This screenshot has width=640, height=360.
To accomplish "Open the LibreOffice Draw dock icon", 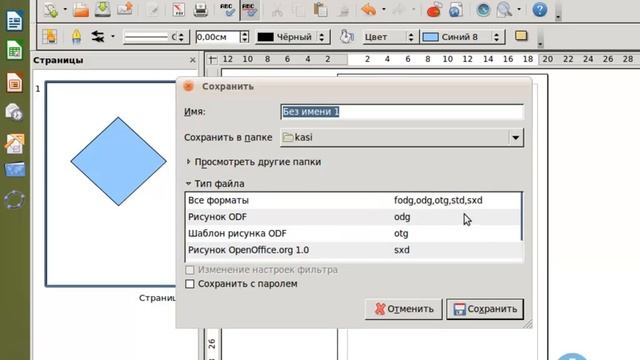I will click(14, 144).
